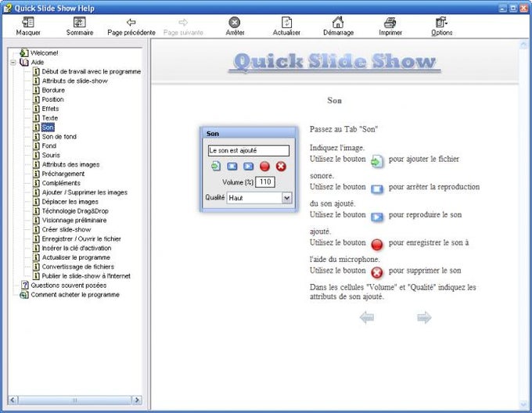This screenshot has height=413, width=532.
Task: Select Créer slide-show topic
Action: point(66,229)
